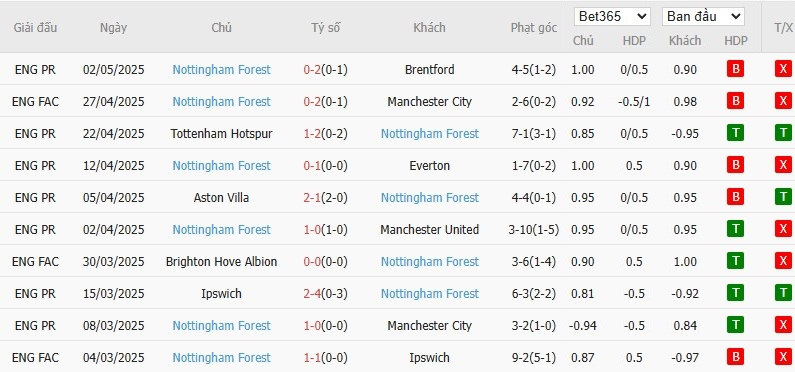The height and width of the screenshot is (372, 795).
Task: Click green T T/X badge for Aston Villa match
Action: [783, 197]
